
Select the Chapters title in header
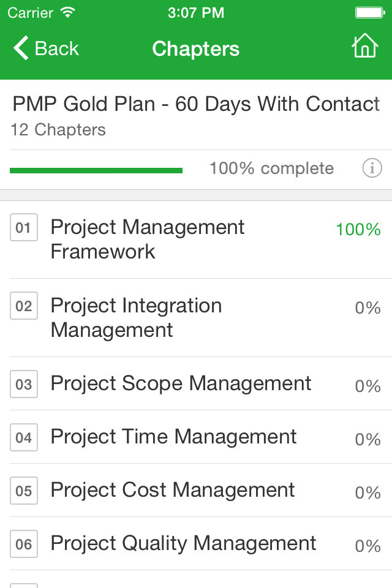196,49
